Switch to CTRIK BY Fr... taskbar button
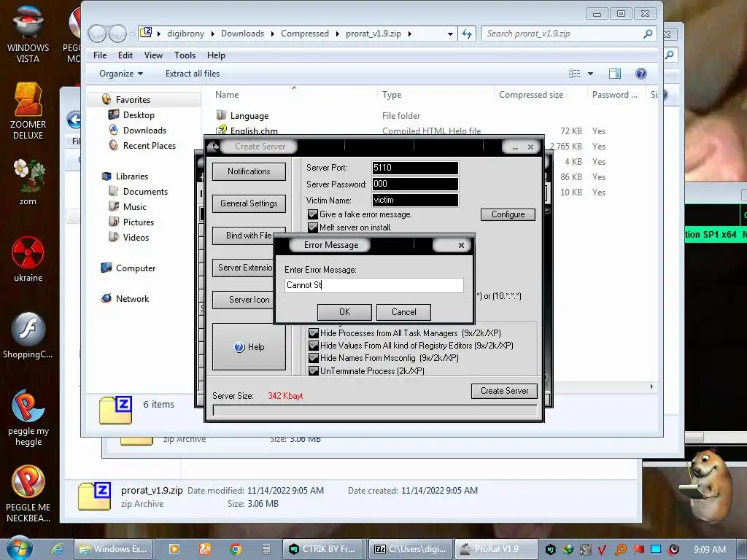This screenshot has width=747, height=560. click(x=323, y=549)
